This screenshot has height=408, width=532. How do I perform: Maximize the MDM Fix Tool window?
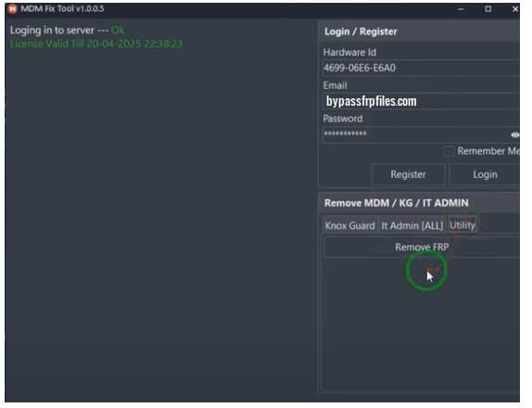[x=488, y=9]
